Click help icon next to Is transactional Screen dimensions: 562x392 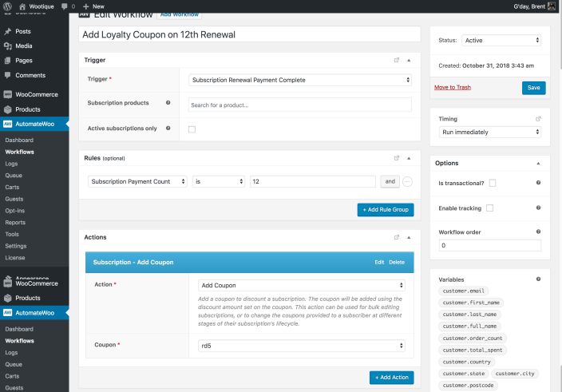(x=538, y=183)
